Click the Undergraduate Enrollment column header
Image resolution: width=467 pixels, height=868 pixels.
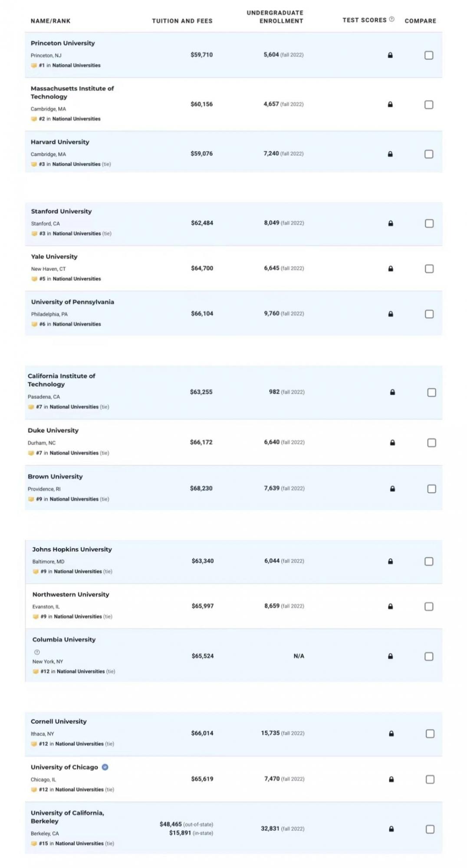(x=275, y=16)
